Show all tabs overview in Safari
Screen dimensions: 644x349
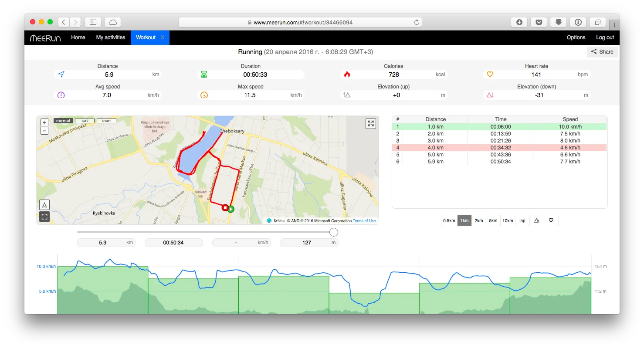coord(597,22)
